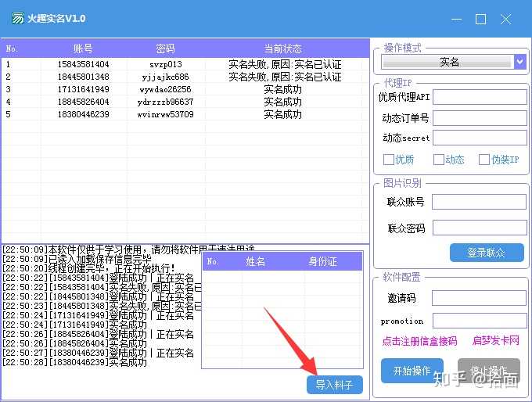Click the 火趣实名 app icon in title bar
The height and width of the screenshot is (402, 532).
pos(17,18)
